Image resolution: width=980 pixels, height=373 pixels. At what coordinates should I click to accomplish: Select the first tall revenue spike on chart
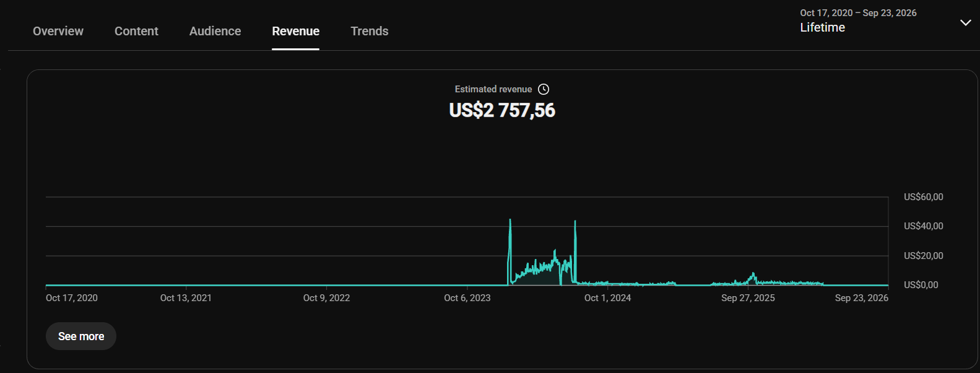tap(510, 221)
